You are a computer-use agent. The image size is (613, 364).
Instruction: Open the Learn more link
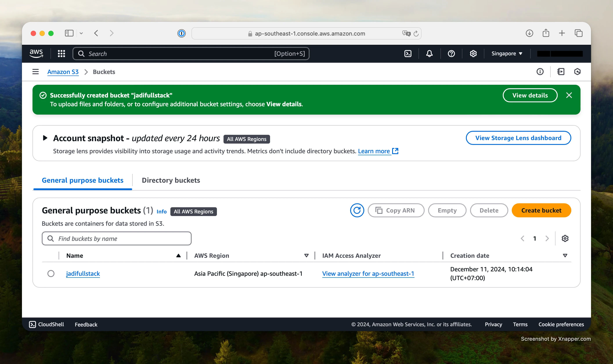tap(378, 151)
